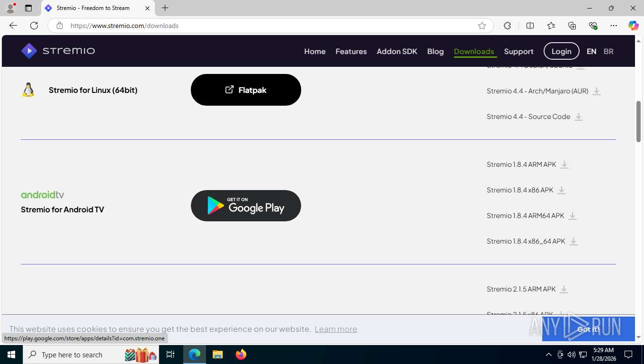Click the Stremio logo in header
644x364 pixels.
(x=58, y=51)
